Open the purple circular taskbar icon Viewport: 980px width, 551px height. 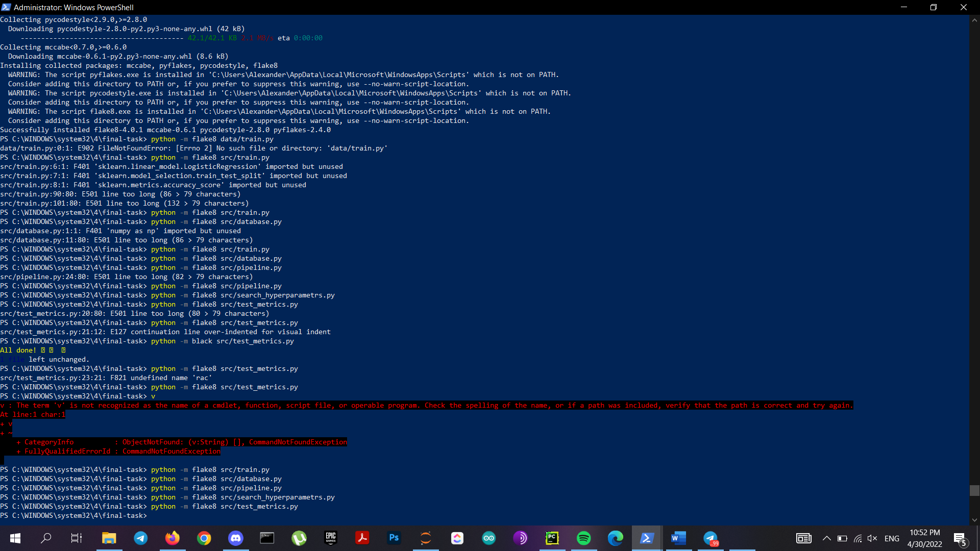tap(521, 538)
